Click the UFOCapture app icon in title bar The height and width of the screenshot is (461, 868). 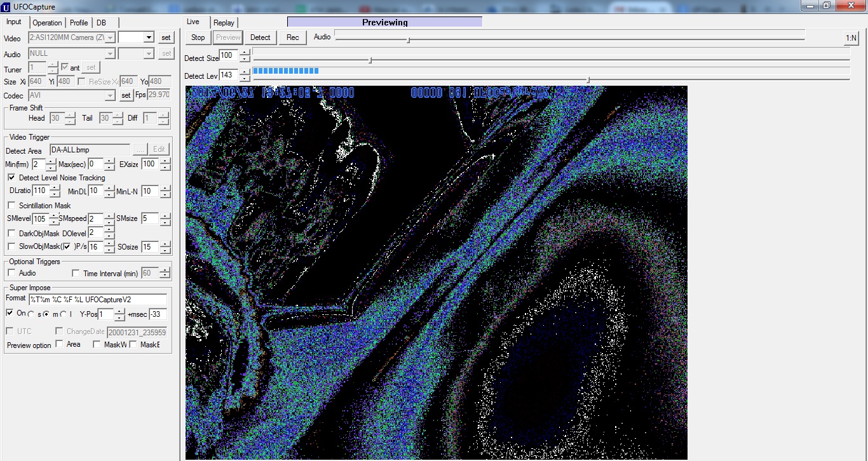6,7
